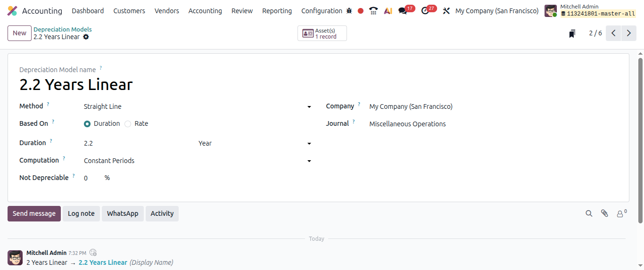The width and height of the screenshot is (644, 270).
Task: Click Not Depreciable percentage field
Action: [x=92, y=178]
